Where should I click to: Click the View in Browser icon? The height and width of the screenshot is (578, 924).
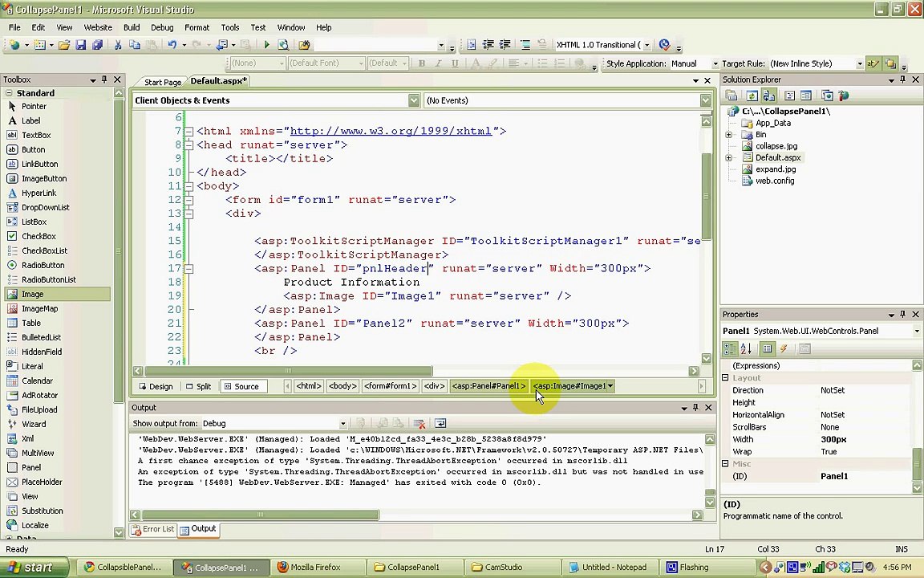[x=283, y=45]
